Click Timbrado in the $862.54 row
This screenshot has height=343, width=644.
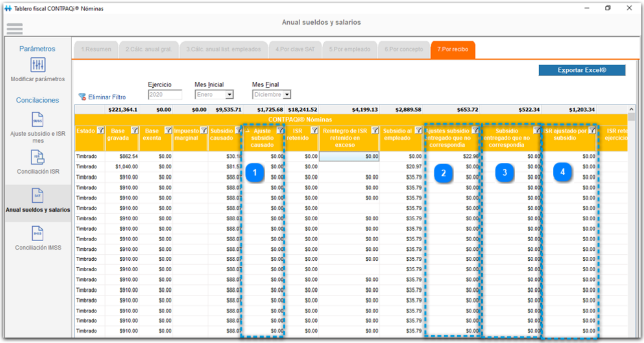[90, 156]
